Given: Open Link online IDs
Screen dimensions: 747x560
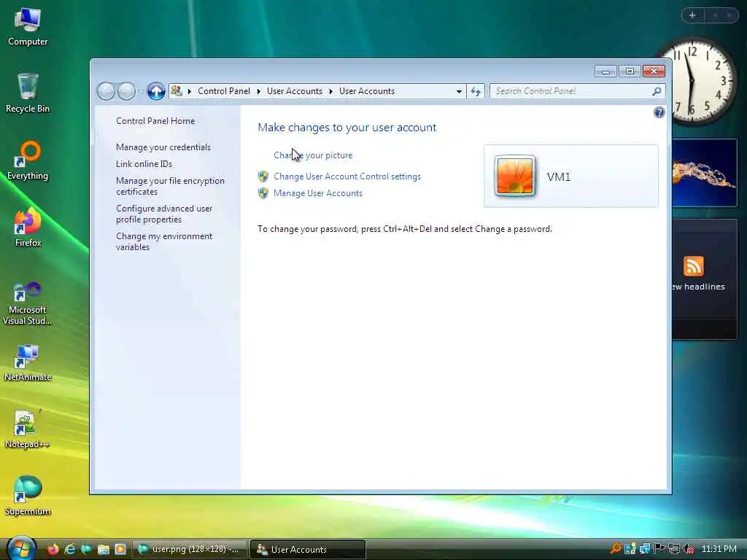Looking at the screenshot, I should [144, 164].
